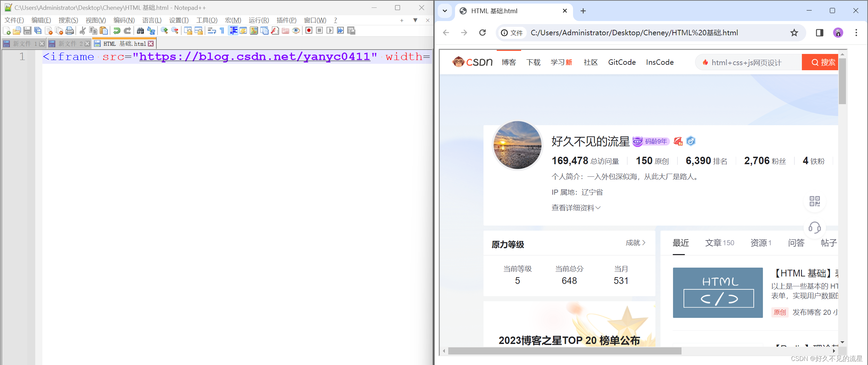Zoom in using magnifier plus icon
868x365 pixels.
164,31
